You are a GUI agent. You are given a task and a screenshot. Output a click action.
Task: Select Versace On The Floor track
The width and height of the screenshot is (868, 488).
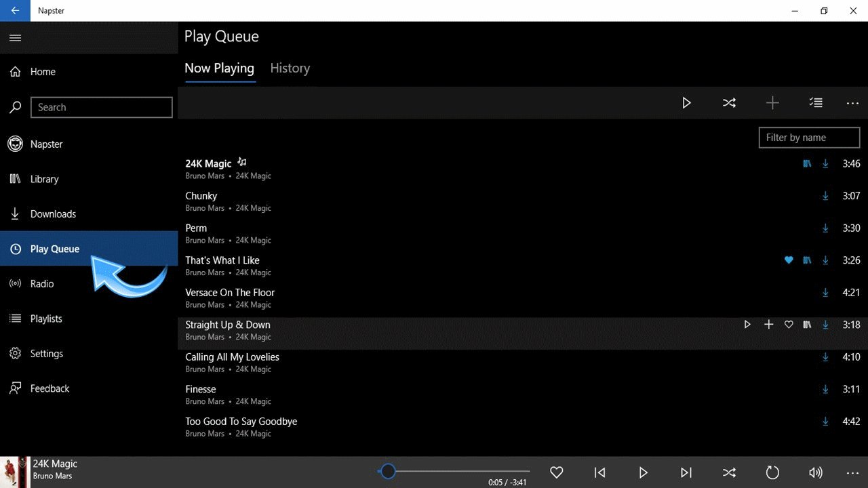click(x=523, y=298)
